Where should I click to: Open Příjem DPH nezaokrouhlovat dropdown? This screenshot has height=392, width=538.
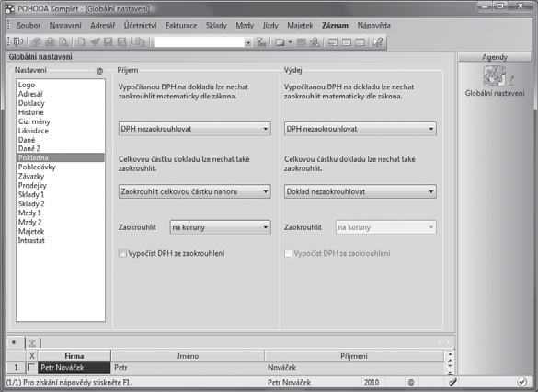[195, 129]
